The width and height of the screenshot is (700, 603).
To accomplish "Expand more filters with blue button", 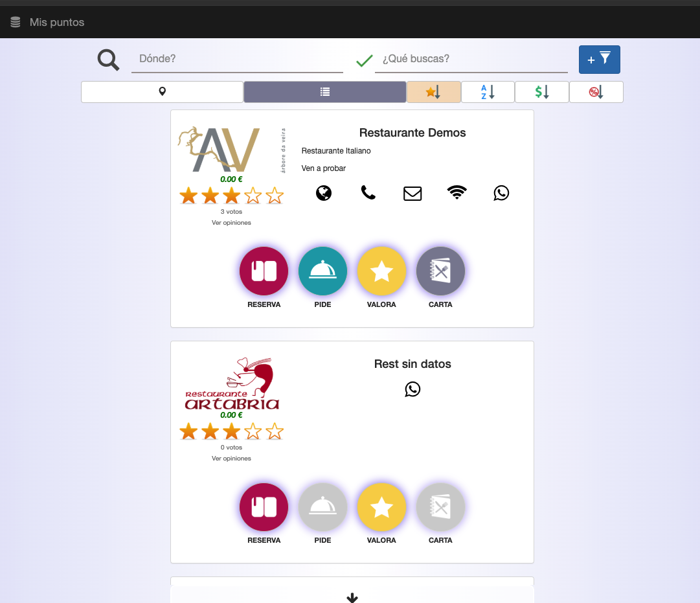I will point(599,60).
